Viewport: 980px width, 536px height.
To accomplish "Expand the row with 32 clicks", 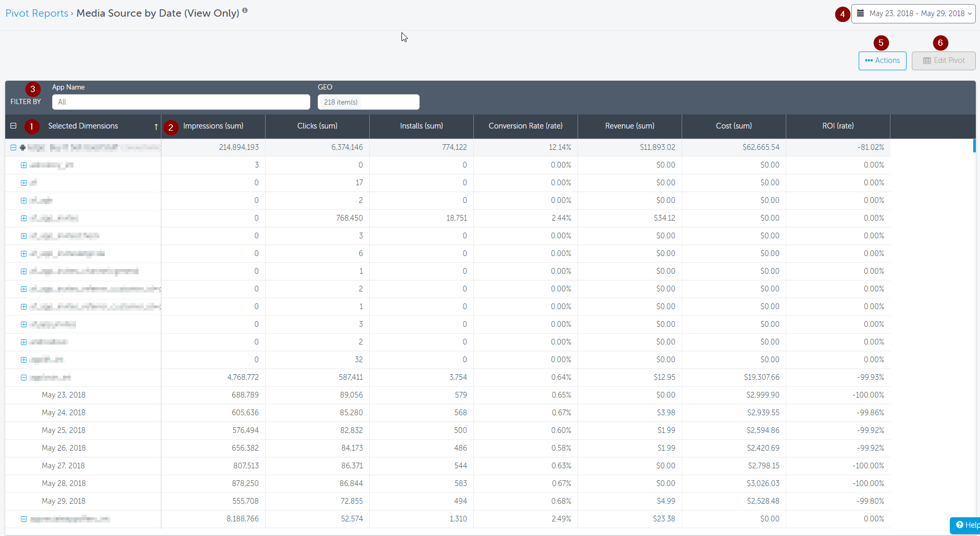I will (x=23, y=360).
